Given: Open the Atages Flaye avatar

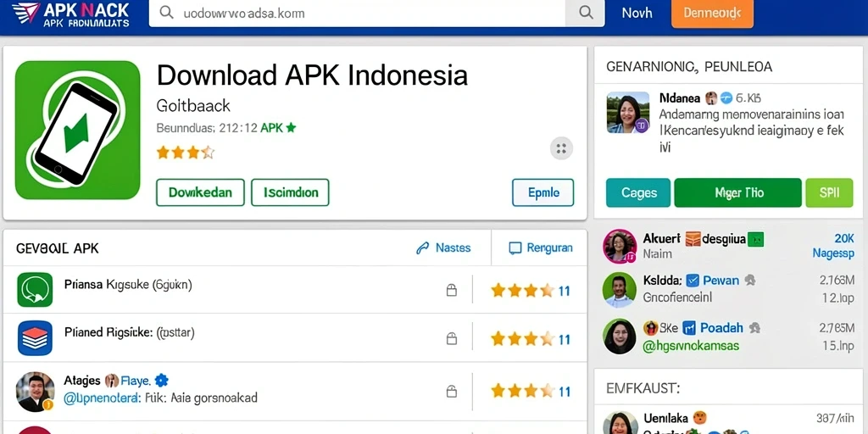Looking at the screenshot, I should (x=35, y=392).
